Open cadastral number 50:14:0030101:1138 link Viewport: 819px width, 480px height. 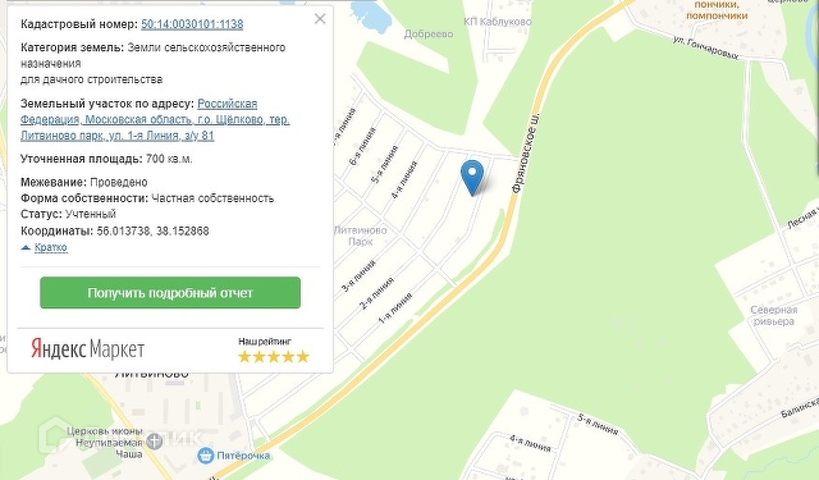192,24
